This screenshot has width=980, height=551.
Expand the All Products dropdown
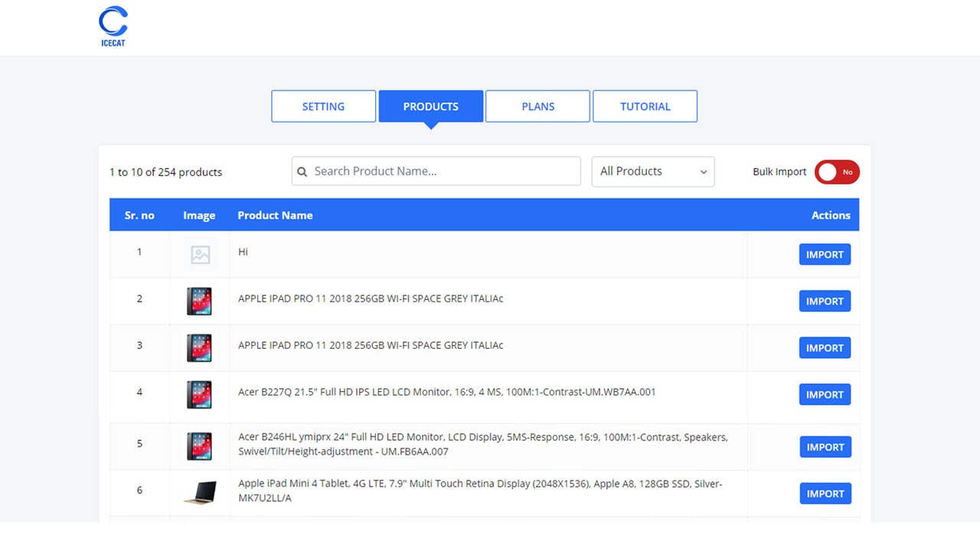coord(653,171)
